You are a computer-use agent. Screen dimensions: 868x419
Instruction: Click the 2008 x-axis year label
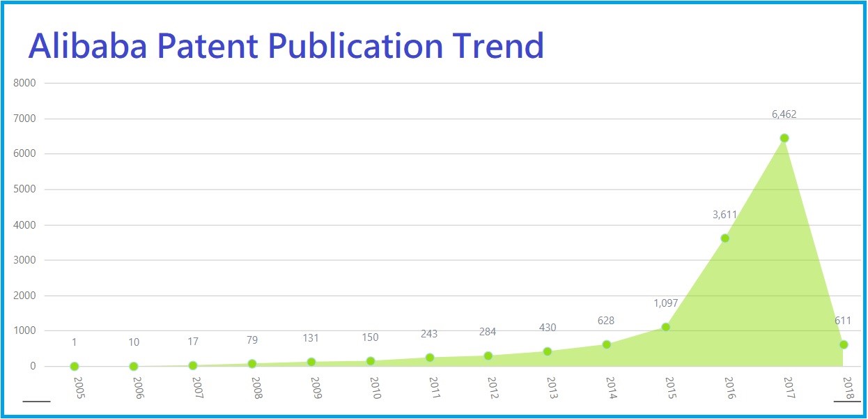(x=256, y=388)
